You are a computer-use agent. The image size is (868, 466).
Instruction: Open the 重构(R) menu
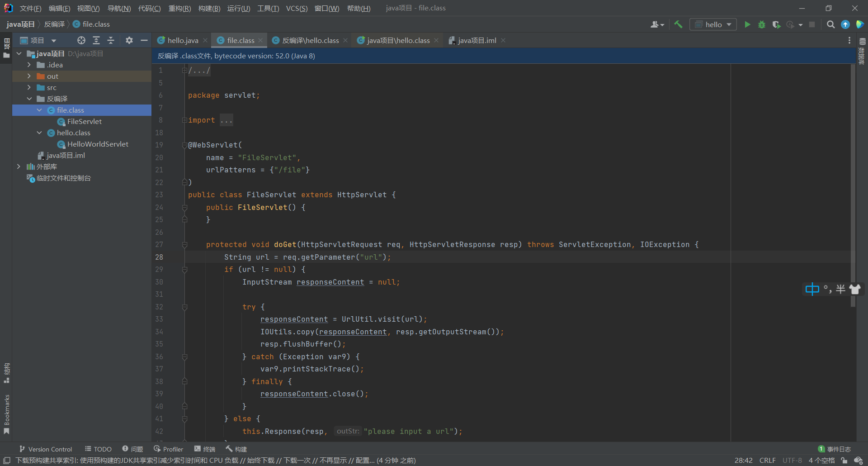pos(179,8)
